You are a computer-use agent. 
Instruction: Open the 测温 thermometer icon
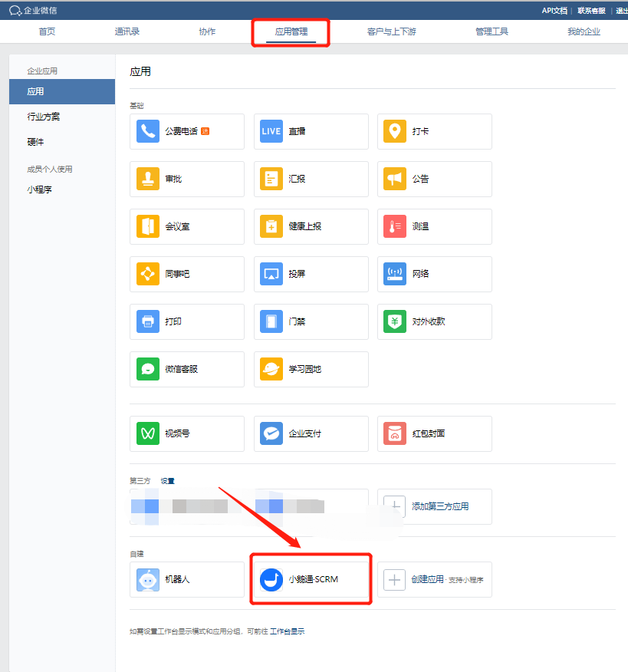395,226
